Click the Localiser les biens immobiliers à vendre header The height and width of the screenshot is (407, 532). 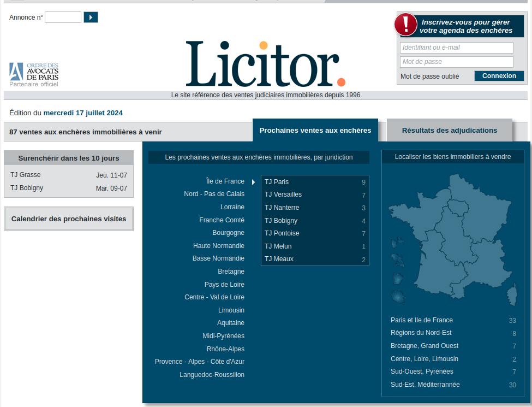tap(452, 157)
